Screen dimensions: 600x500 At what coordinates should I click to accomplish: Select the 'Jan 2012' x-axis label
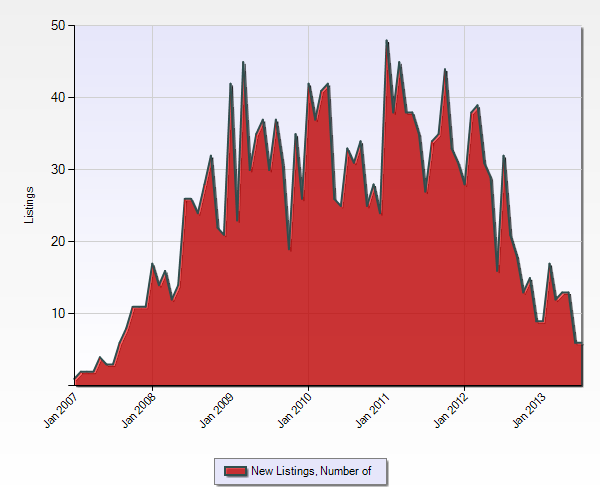point(450,411)
